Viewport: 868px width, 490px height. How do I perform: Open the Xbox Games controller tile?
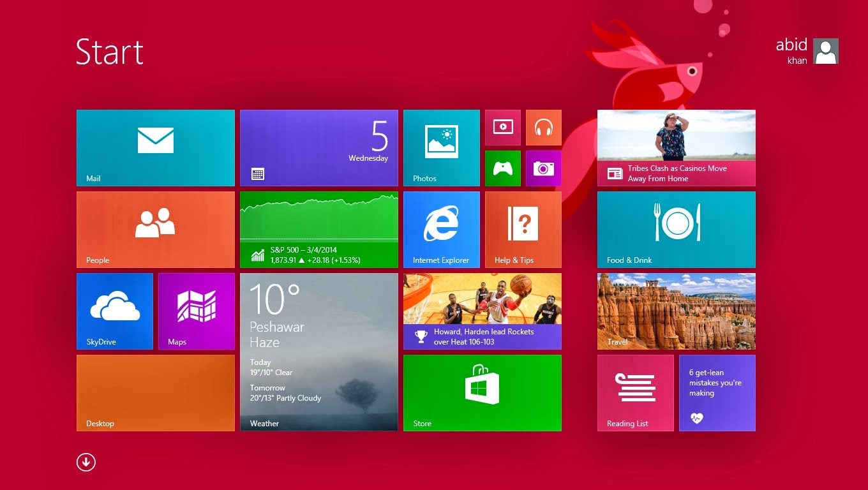(503, 168)
